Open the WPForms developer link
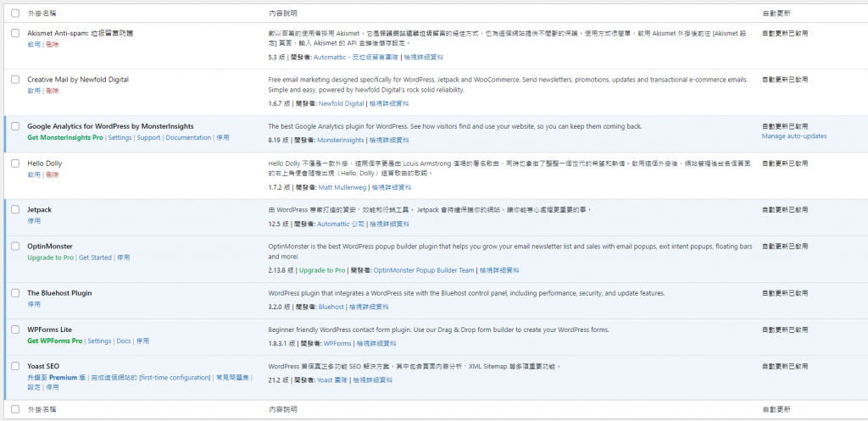The width and height of the screenshot is (868, 421). coord(337,344)
